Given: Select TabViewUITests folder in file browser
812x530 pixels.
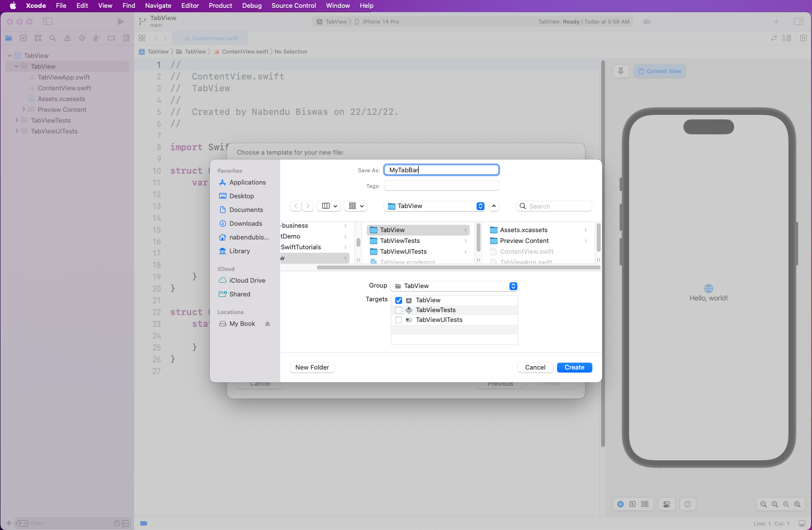Looking at the screenshot, I should (418, 252).
